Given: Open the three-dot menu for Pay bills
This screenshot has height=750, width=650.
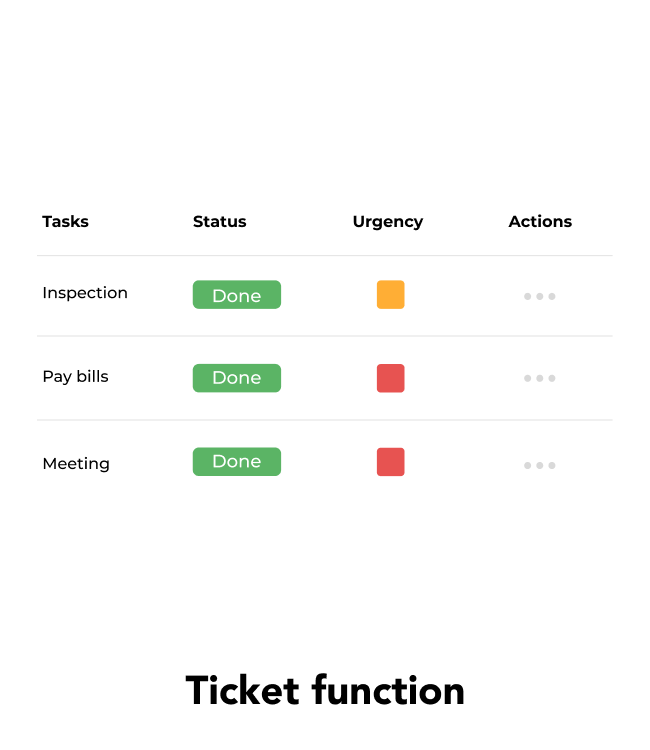Looking at the screenshot, I should 540,378.
